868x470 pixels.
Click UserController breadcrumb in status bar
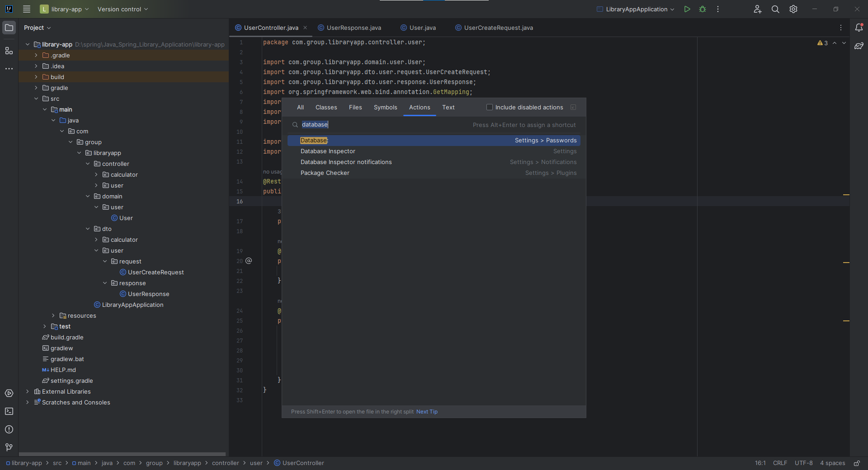tap(299, 463)
